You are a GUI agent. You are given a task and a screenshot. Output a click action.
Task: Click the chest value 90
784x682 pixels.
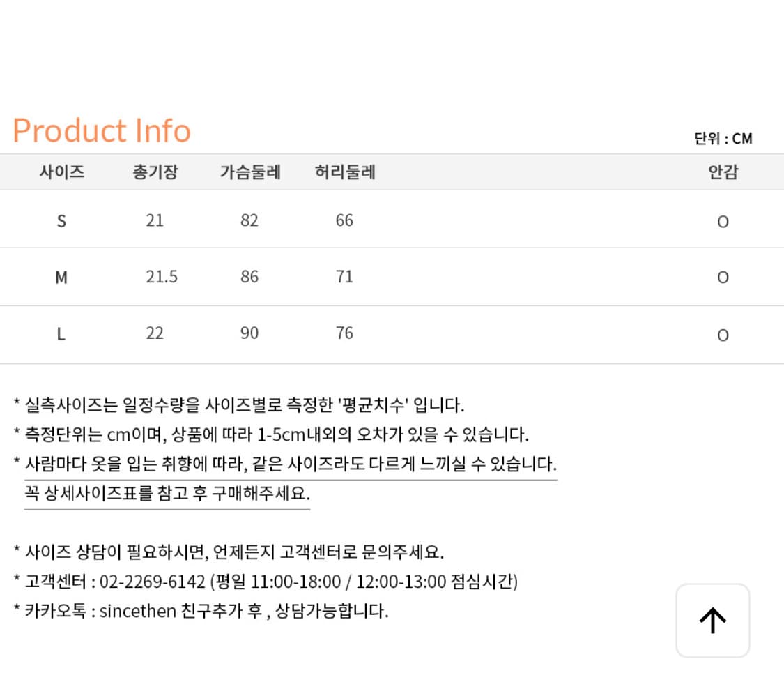point(249,333)
